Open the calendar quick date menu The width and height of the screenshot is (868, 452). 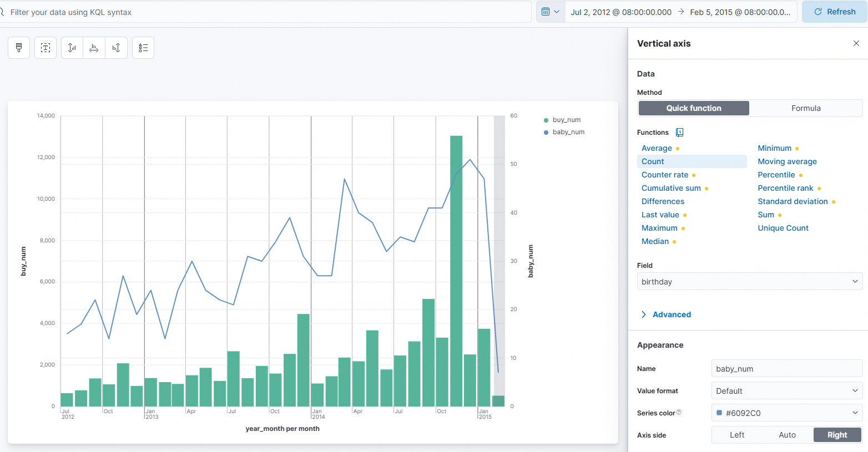[550, 12]
